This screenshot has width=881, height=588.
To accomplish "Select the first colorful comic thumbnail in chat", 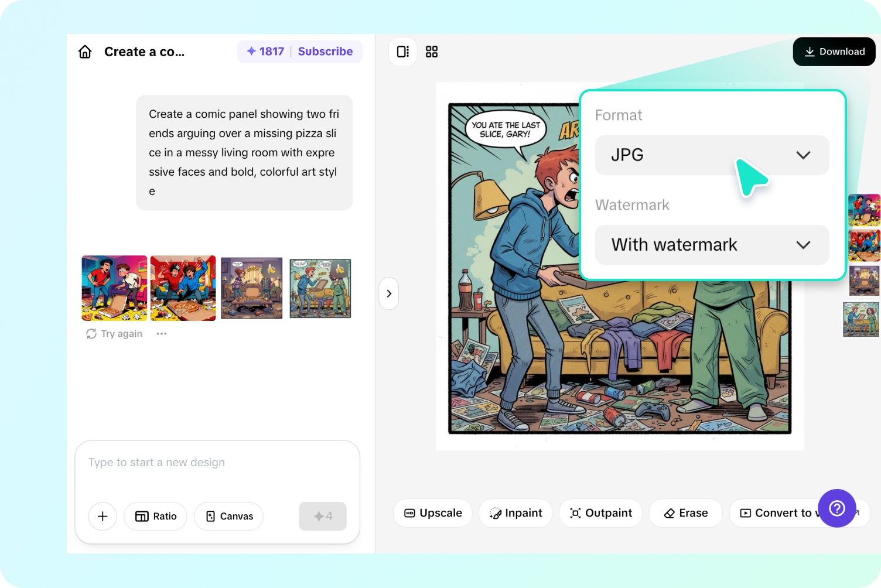I will (x=114, y=288).
